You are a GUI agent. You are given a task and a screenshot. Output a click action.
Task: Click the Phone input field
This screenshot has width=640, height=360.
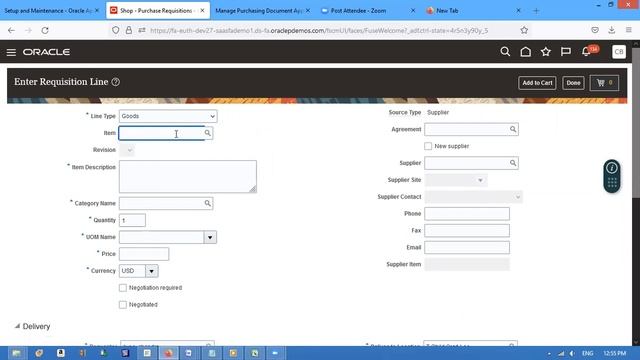coord(467,213)
